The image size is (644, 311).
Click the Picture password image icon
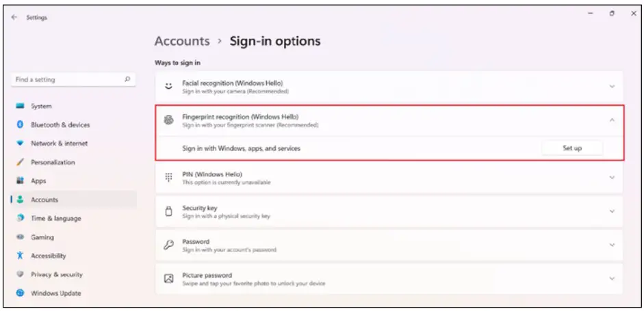click(168, 279)
